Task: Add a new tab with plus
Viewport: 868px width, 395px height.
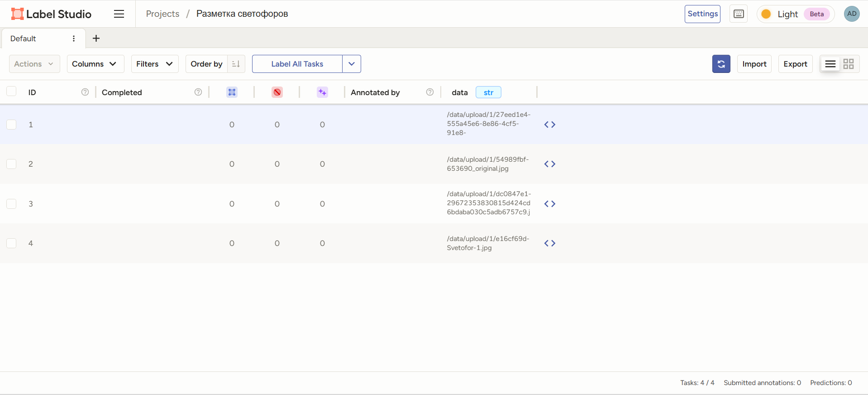Action: tap(96, 39)
